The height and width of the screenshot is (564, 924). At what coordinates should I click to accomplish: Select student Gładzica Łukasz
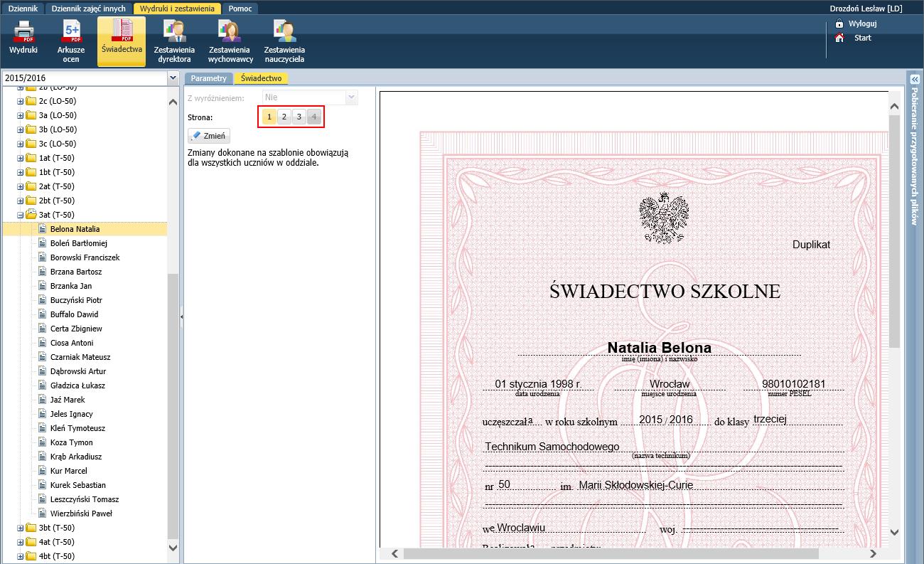(77, 385)
